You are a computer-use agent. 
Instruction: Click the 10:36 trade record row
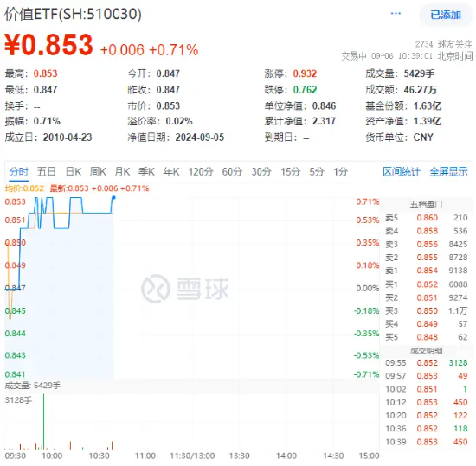[426, 429]
